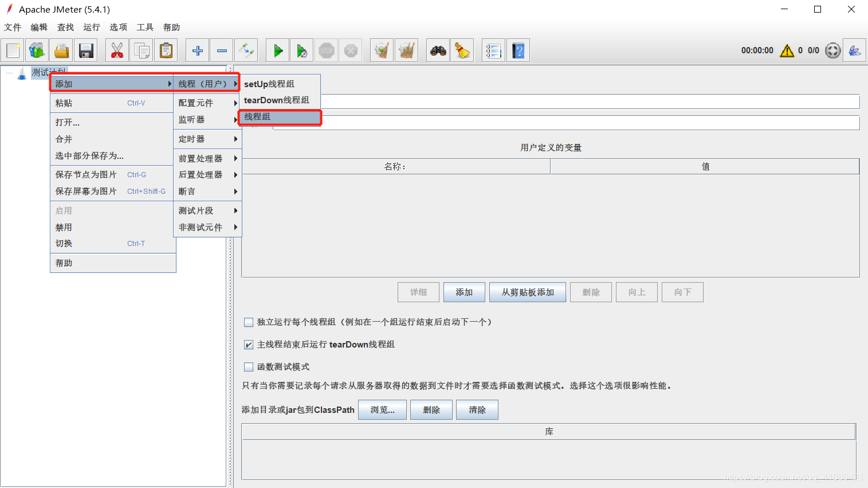The image size is (868, 488).
Task: Choose setUp线程组 menu item
Action: (280, 84)
